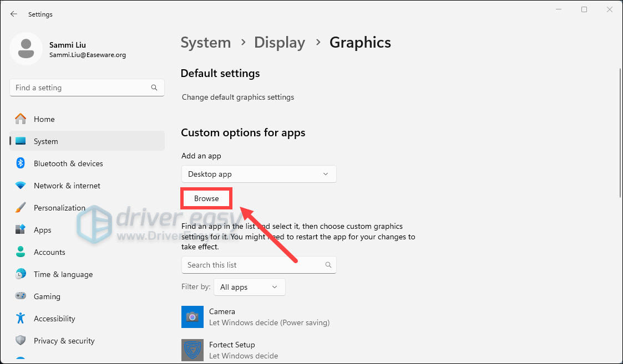Viewport: 623px width, 364px height.
Task: Click the Home icon in sidebar
Action: [x=21, y=119]
